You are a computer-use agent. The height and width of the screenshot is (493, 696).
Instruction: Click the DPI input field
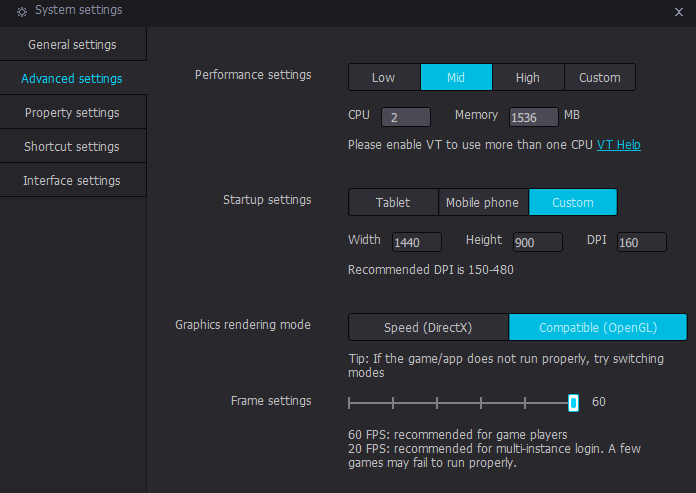641,242
